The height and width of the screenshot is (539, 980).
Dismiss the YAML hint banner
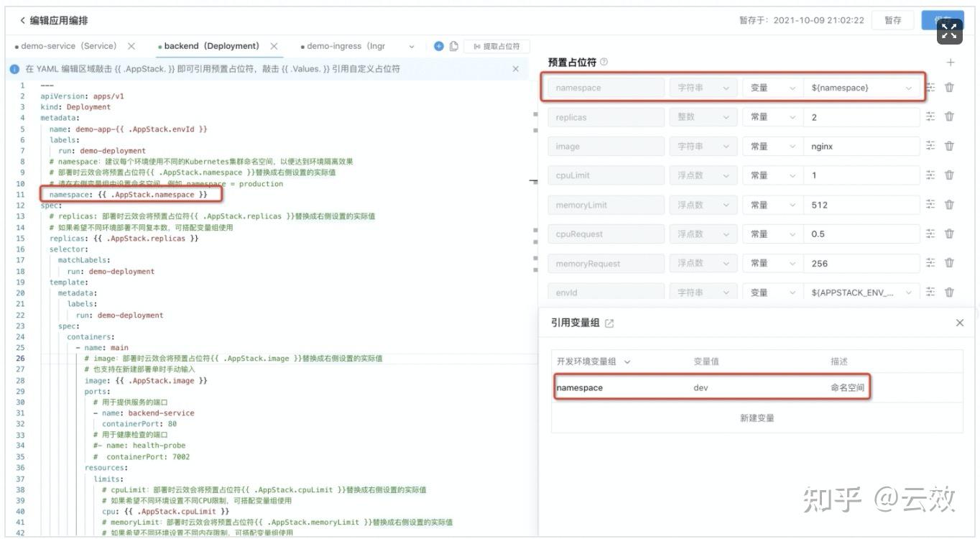515,68
